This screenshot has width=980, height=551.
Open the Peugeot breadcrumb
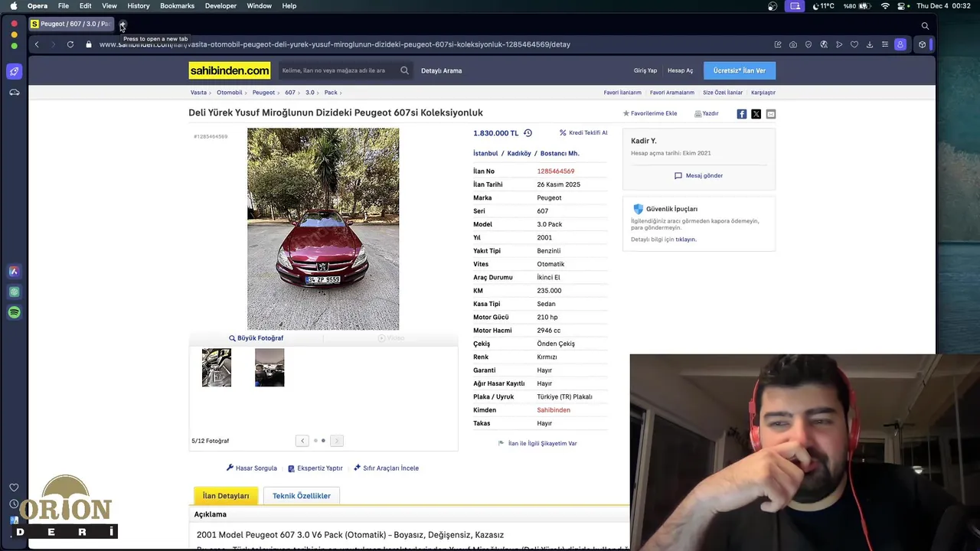263,93
